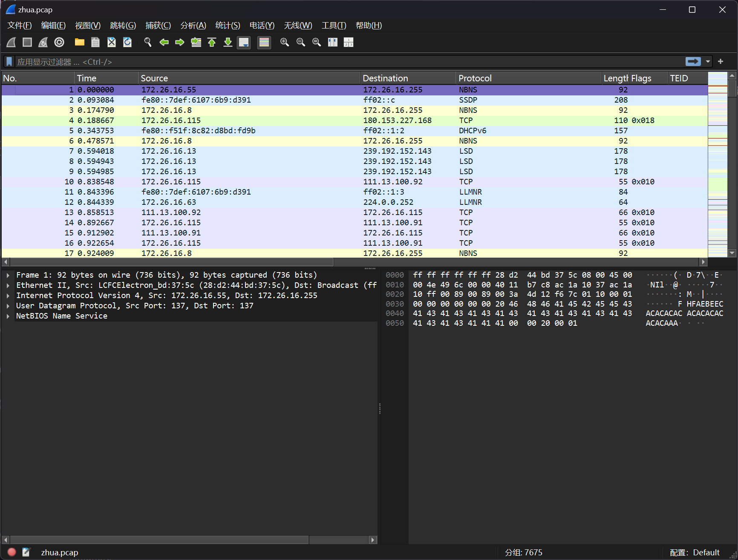Open the 帮助(H) menu

pos(369,26)
